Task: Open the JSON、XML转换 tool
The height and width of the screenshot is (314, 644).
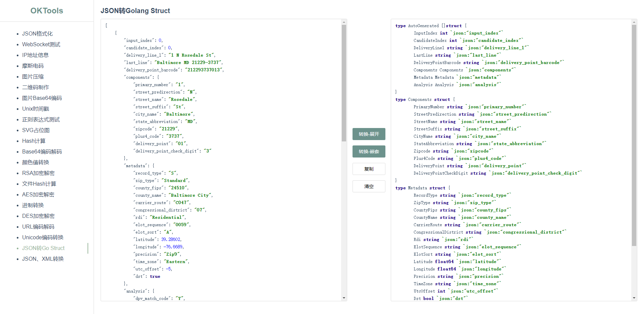Action: tap(43, 259)
